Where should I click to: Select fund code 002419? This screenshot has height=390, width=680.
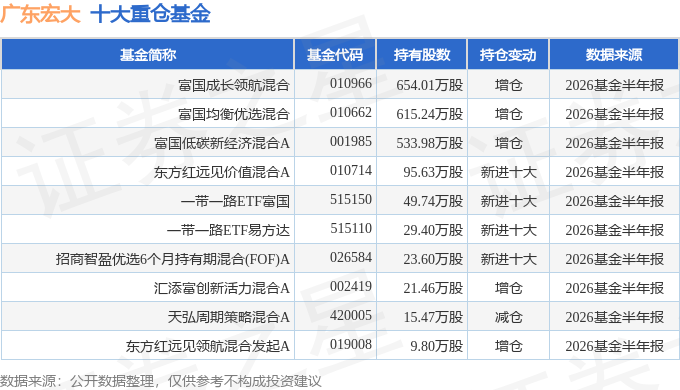click(x=351, y=287)
